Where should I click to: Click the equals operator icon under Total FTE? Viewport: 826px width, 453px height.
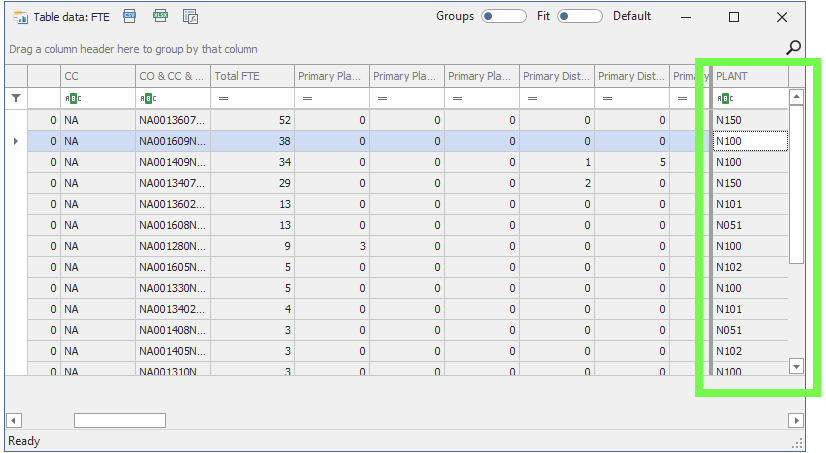tap(223, 98)
